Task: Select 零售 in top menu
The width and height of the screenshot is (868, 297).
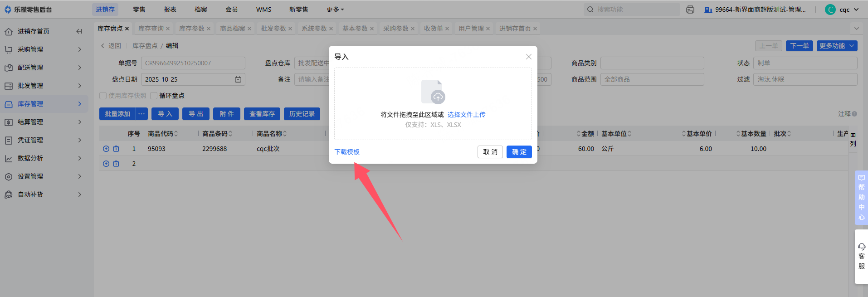Action: click(x=139, y=10)
